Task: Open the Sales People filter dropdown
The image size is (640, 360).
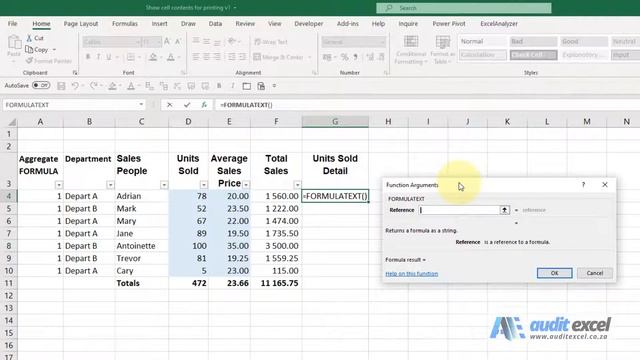Action: click(164, 185)
